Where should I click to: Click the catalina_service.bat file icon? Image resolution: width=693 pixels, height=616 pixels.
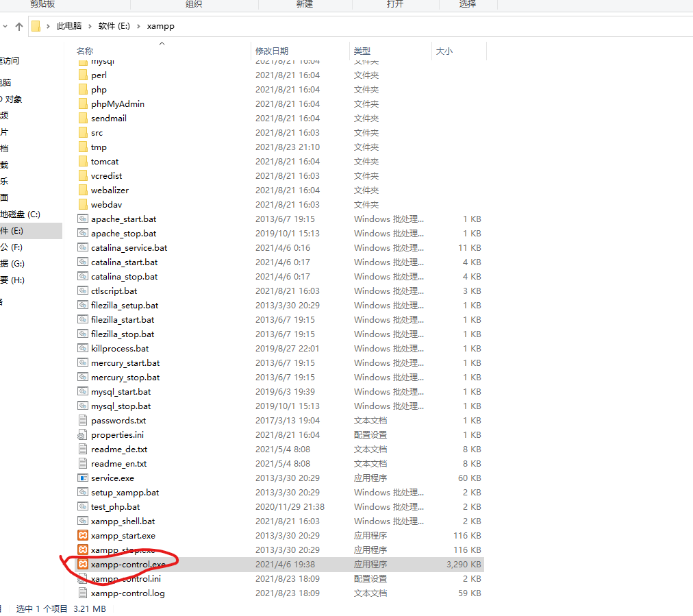83,247
